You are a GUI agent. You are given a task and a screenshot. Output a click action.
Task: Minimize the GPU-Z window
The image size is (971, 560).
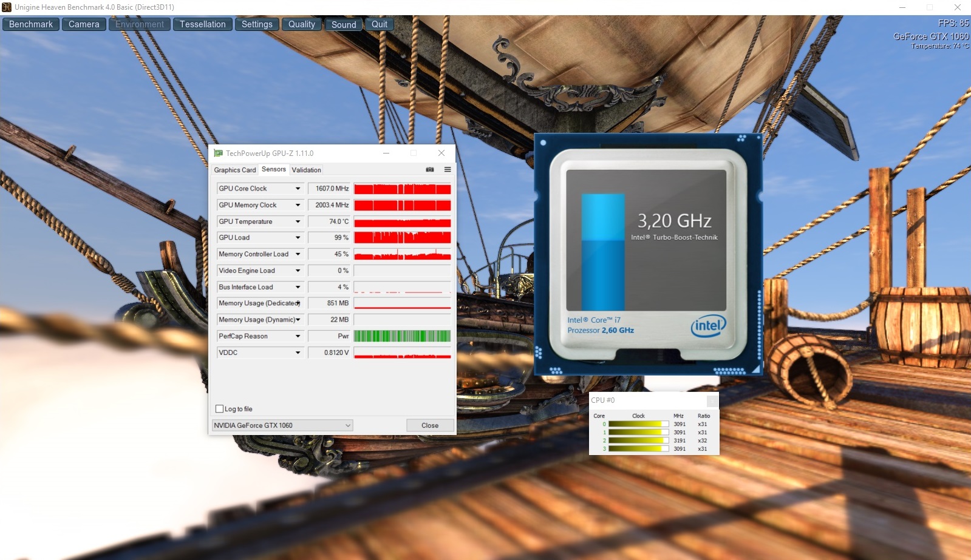tap(386, 153)
